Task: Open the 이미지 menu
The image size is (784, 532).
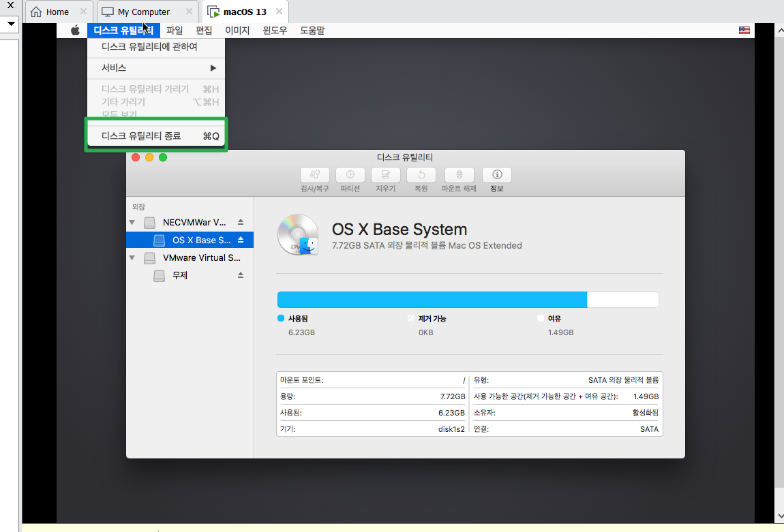Action: (x=237, y=31)
